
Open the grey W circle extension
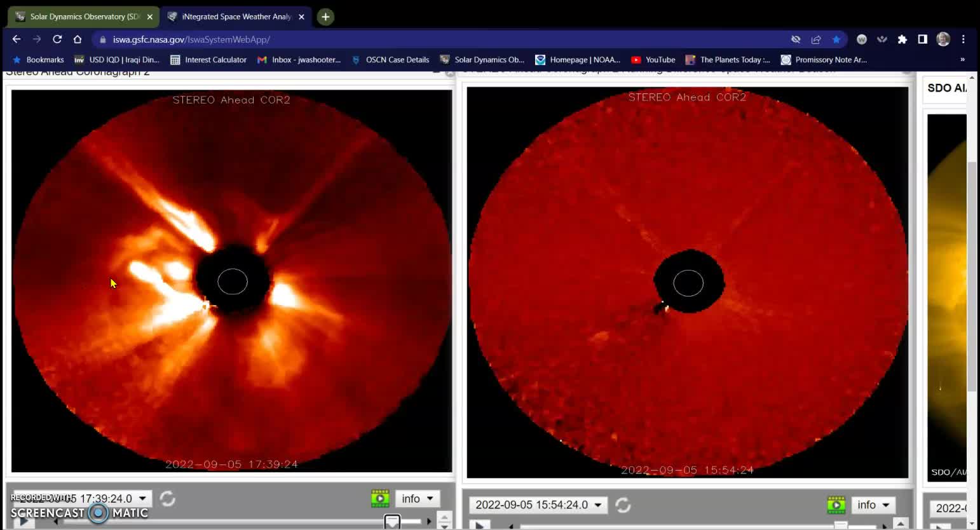tap(862, 39)
